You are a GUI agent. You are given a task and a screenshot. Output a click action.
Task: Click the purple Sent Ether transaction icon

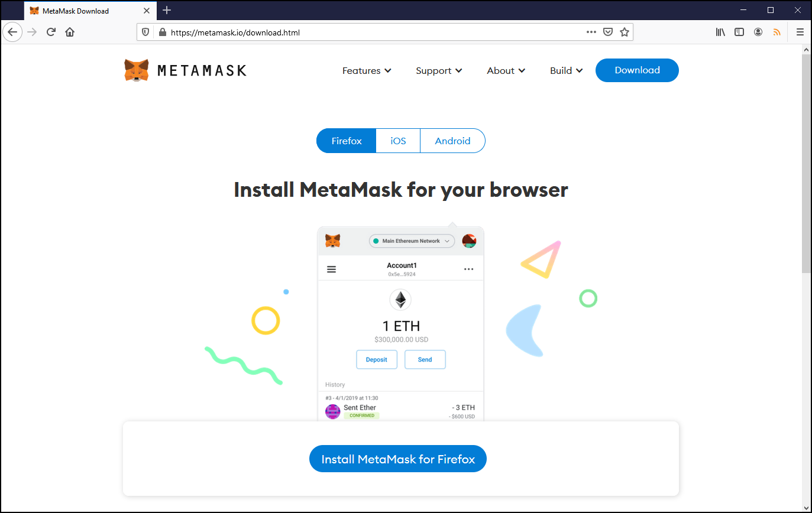tap(333, 411)
